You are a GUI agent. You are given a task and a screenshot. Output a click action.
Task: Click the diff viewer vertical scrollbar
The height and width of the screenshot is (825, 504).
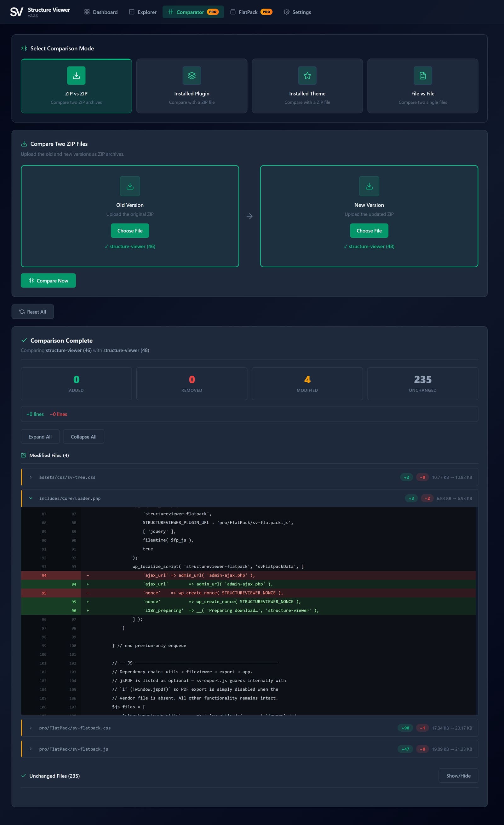click(477, 611)
